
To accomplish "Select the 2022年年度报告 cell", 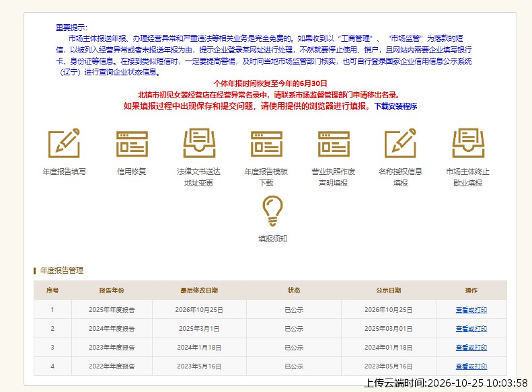I will click(x=112, y=366).
